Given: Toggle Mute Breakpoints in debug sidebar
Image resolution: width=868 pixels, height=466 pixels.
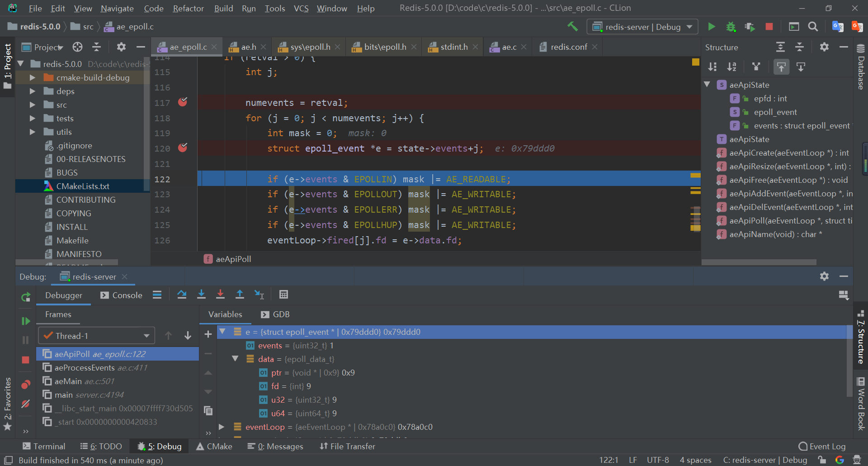Looking at the screenshot, I should coord(26,404).
